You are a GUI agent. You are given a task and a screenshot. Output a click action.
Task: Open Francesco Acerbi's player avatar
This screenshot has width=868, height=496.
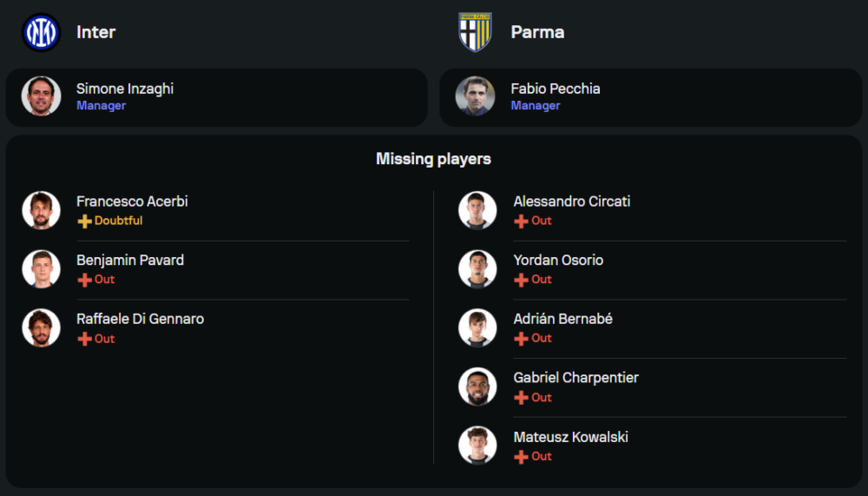pyautogui.click(x=41, y=210)
